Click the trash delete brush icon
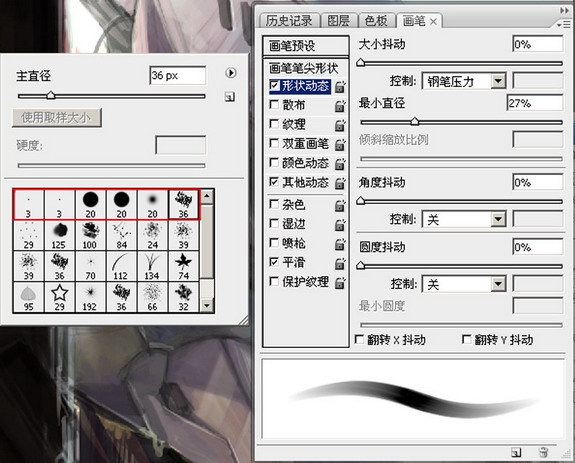This screenshot has height=463, width=575. click(543, 452)
